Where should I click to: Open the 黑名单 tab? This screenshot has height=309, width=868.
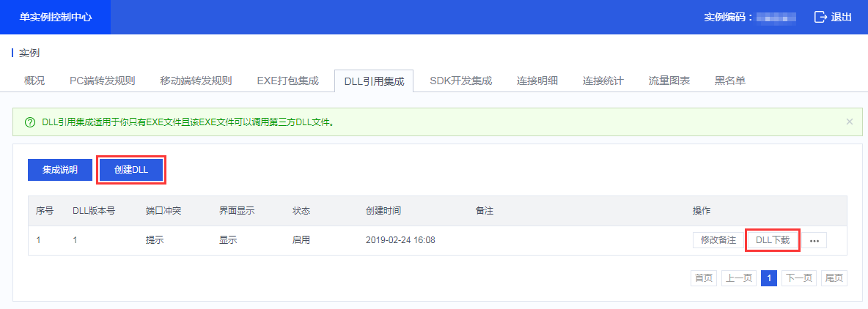(729, 81)
